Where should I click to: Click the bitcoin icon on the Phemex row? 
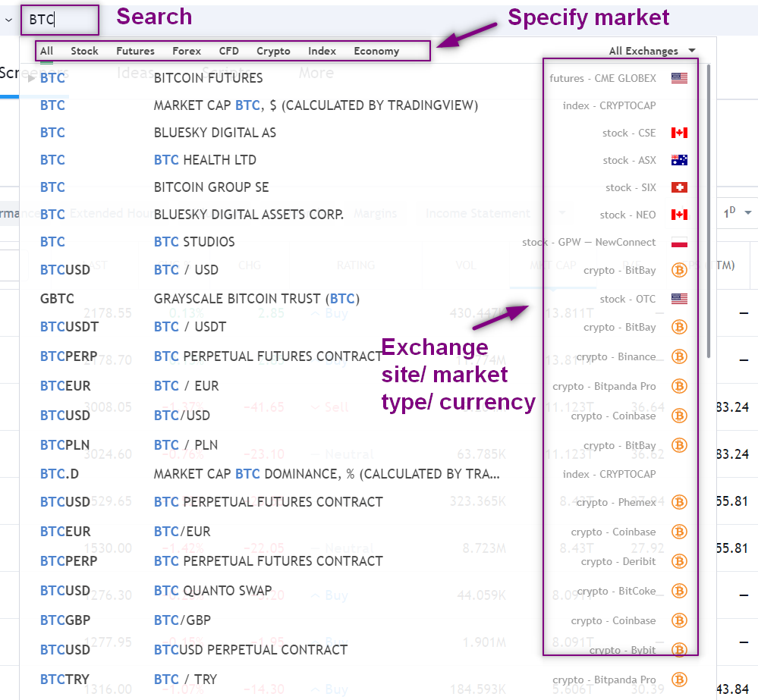pyautogui.click(x=679, y=502)
